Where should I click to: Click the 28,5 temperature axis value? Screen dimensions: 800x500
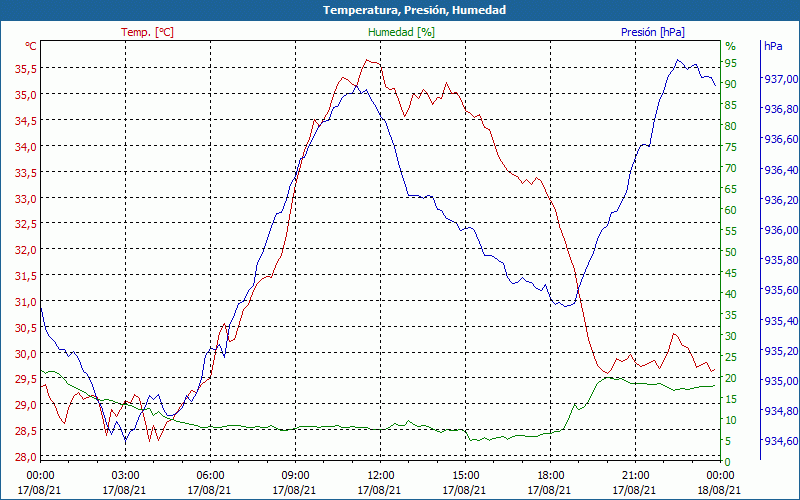click(x=25, y=432)
